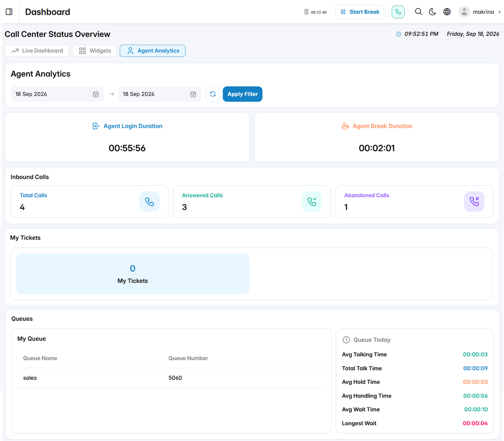Viewport: 504px width, 441px height.
Task: Open the start date calendar picker
Action: (x=96, y=94)
